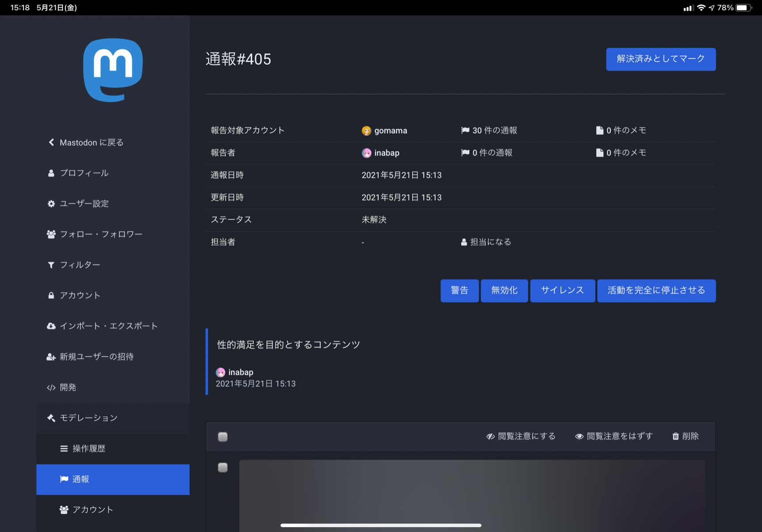Click 未解決 status text

(x=374, y=220)
